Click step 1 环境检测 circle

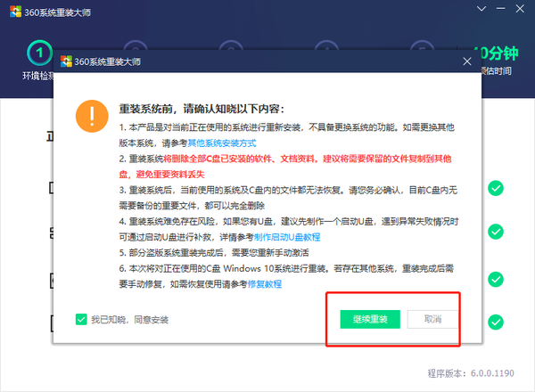click(39, 53)
